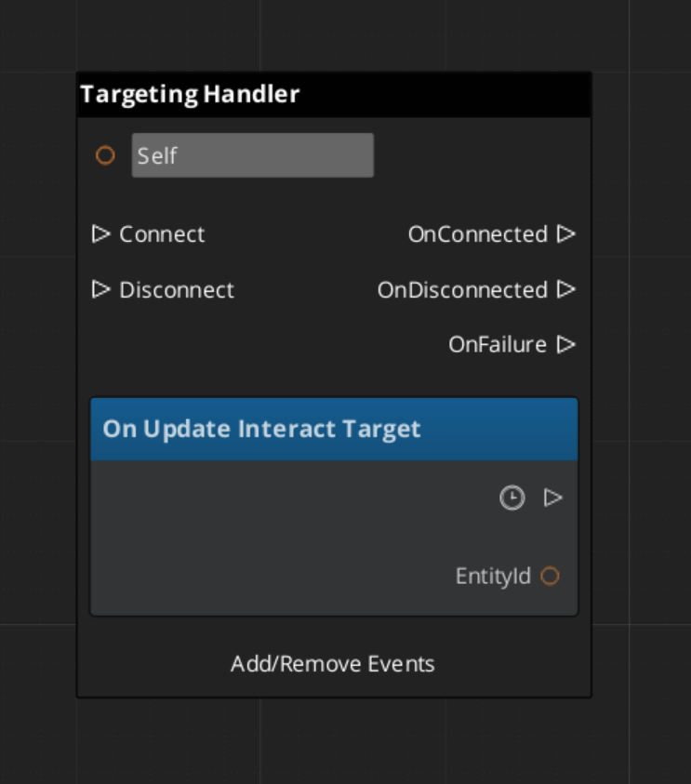The image size is (691, 784).
Task: Click the Disconnect slot label
Action: pyautogui.click(x=177, y=290)
